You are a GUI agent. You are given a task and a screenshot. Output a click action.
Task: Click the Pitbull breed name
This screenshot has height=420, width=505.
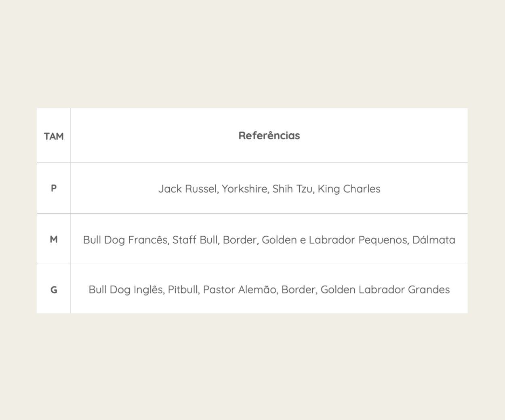[x=183, y=290]
